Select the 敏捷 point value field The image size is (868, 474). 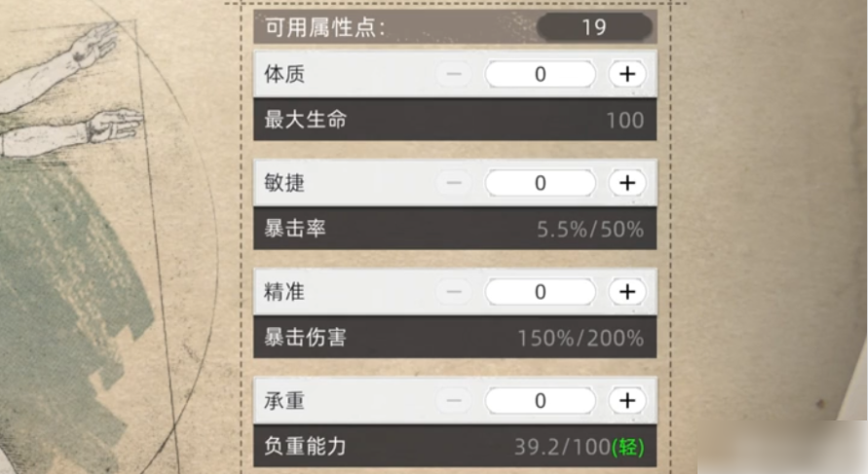pos(540,183)
